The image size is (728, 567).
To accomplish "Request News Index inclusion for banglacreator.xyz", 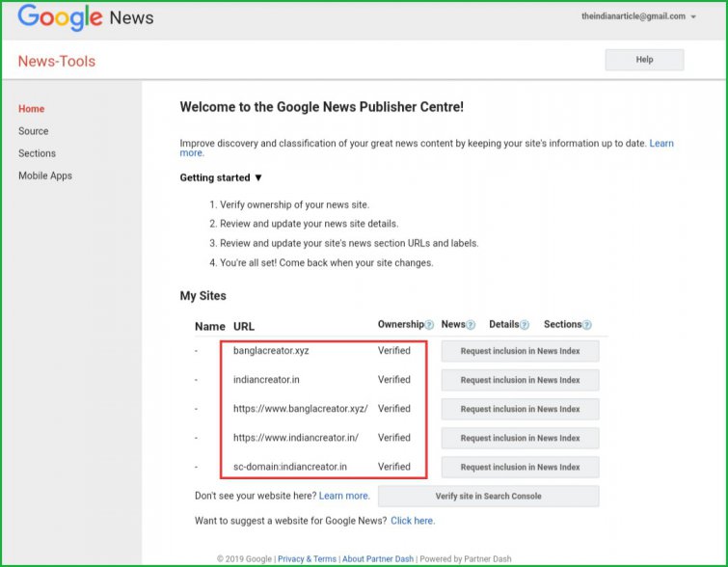I will point(520,351).
